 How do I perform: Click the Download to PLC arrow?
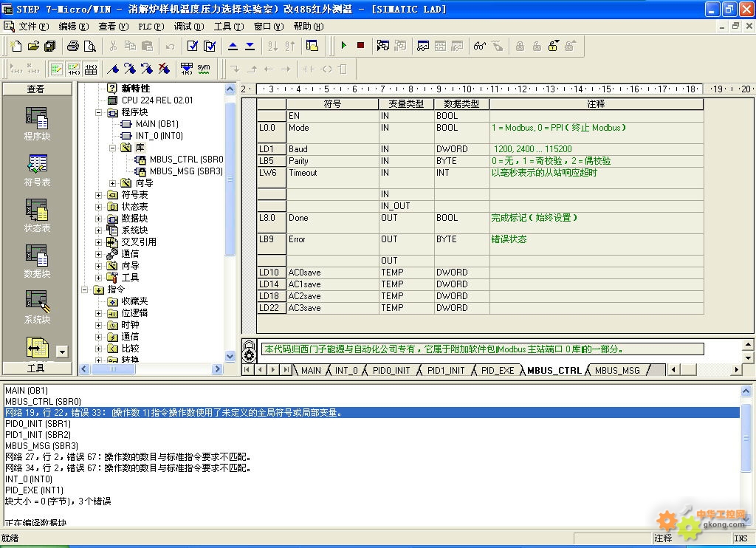(x=250, y=46)
